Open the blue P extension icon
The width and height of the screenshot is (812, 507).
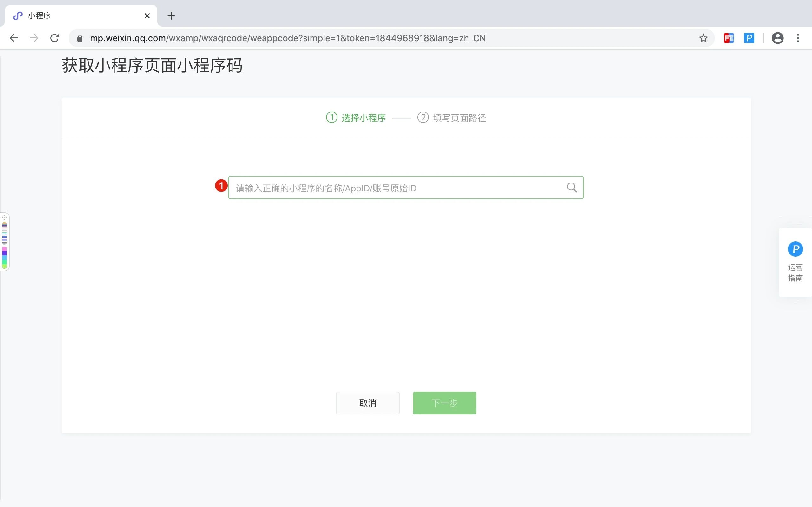click(749, 38)
